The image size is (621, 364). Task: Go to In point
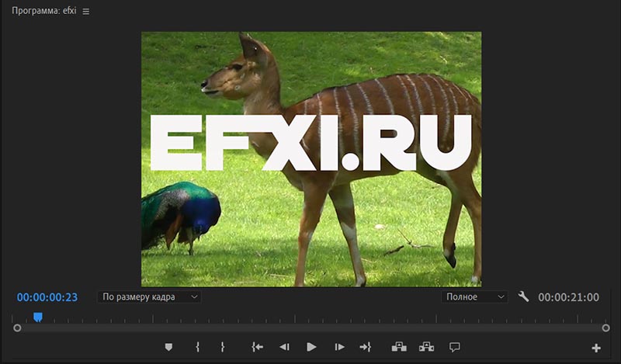[257, 347]
